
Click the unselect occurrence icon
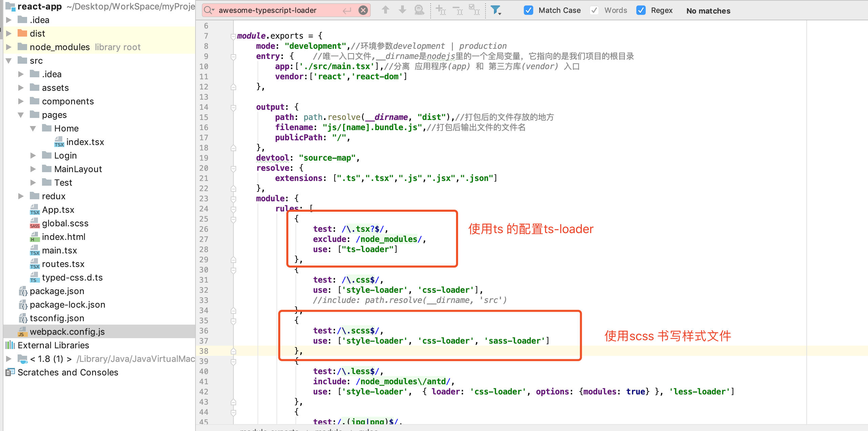(x=458, y=11)
